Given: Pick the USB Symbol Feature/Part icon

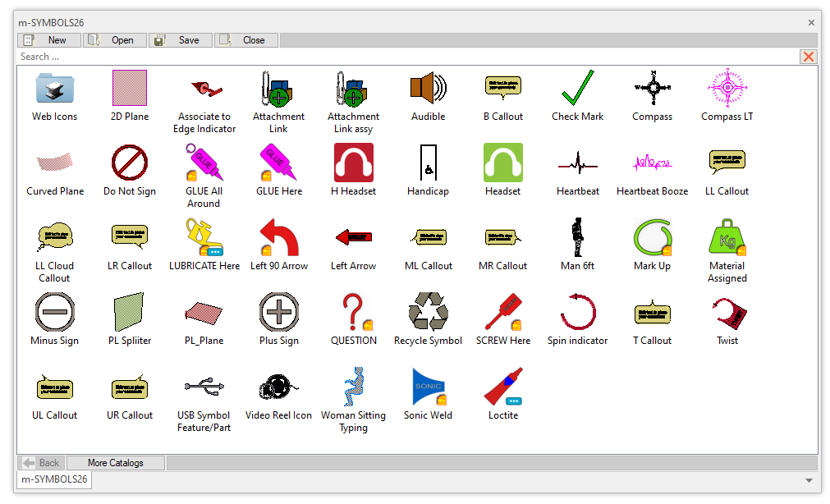Looking at the screenshot, I should tap(204, 387).
